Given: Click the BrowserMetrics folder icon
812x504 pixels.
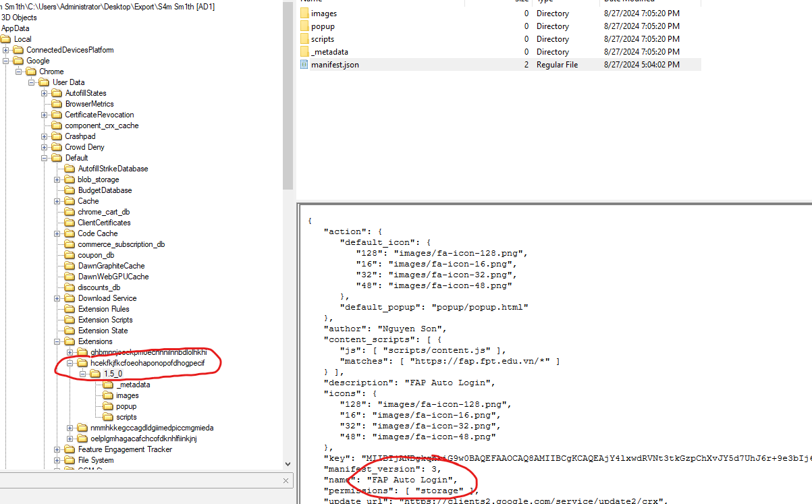Looking at the screenshot, I should tap(57, 104).
